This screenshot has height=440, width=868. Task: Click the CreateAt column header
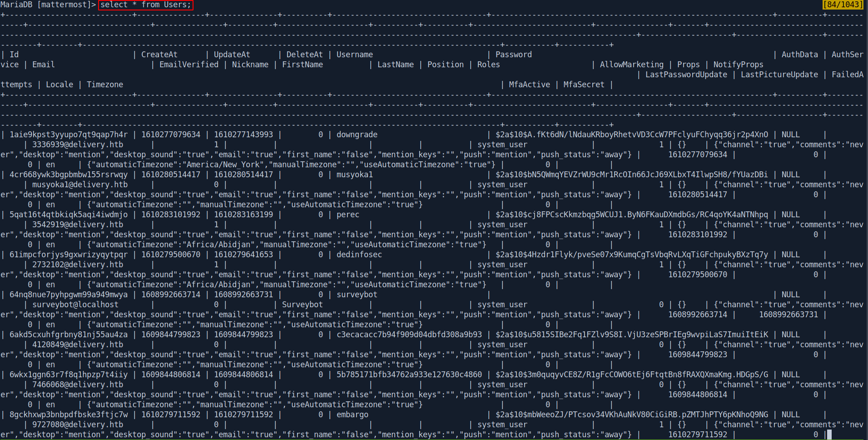click(159, 55)
